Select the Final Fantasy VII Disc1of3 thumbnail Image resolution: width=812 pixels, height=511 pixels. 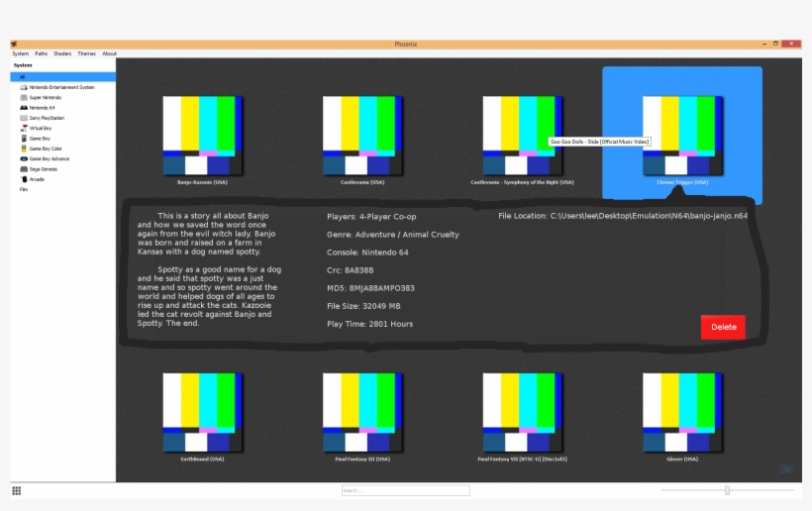point(523,413)
